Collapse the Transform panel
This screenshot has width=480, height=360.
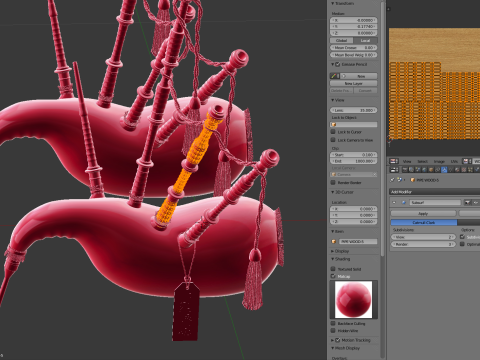coord(332,3)
